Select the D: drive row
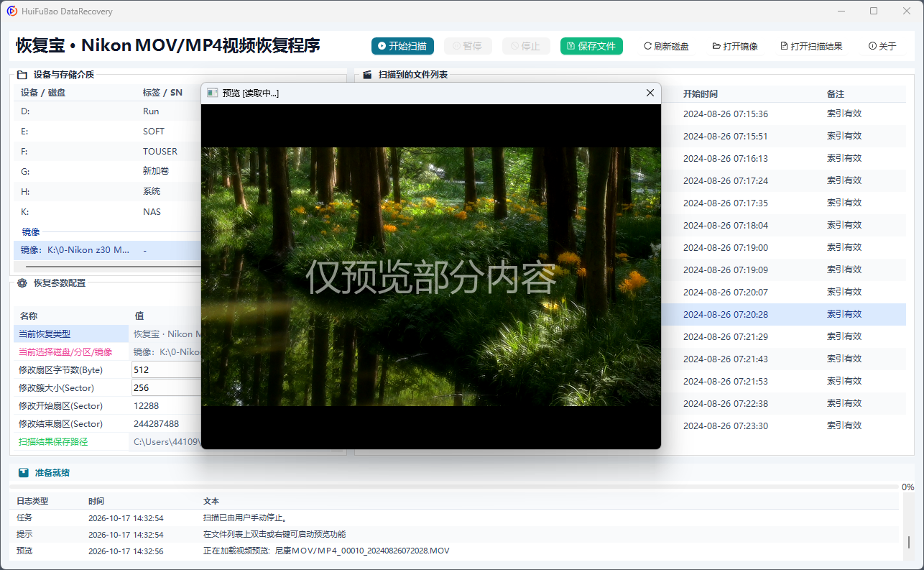The width and height of the screenshot is (924, 570). [x=107, y=111]
